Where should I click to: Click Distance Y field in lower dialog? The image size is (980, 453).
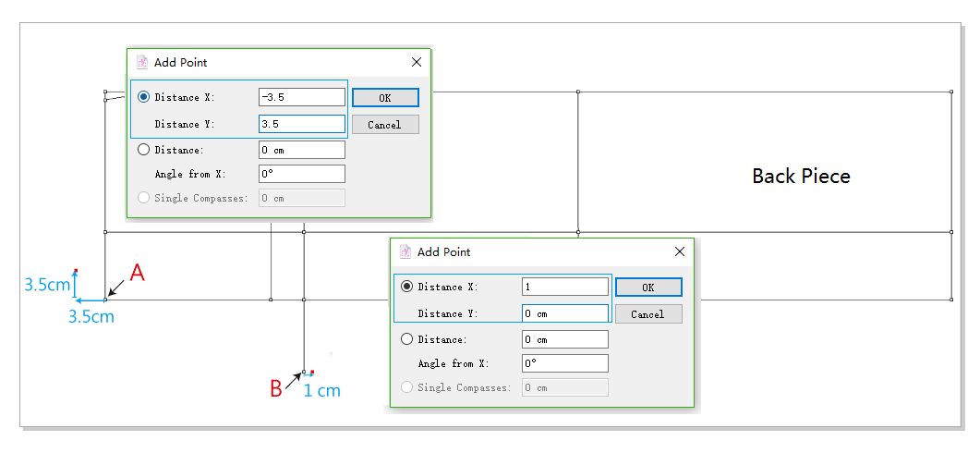565,313
